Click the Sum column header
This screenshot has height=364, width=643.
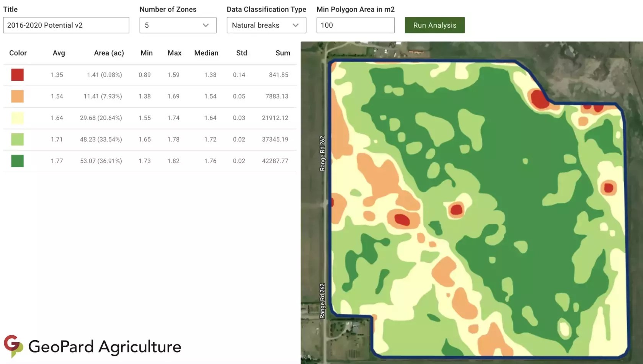(283, 53)
